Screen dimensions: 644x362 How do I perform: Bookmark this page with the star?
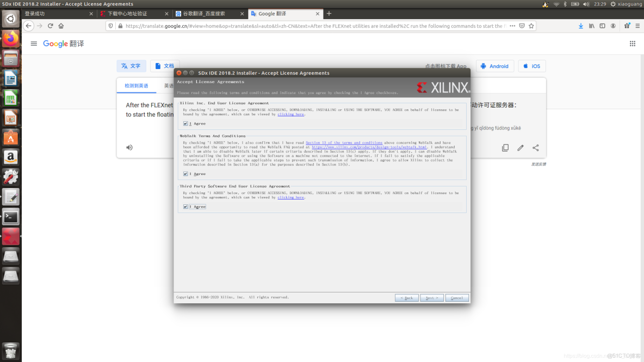[531, 26]
